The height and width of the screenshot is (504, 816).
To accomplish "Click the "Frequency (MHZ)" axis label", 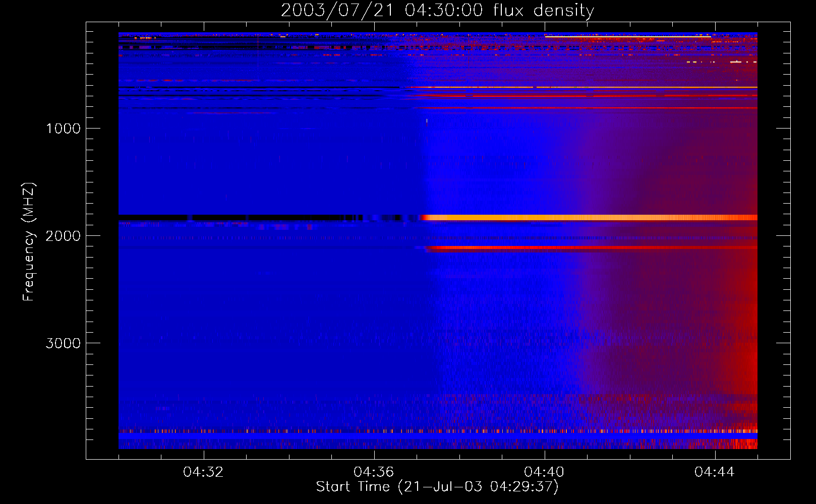I will pos(29,241).
